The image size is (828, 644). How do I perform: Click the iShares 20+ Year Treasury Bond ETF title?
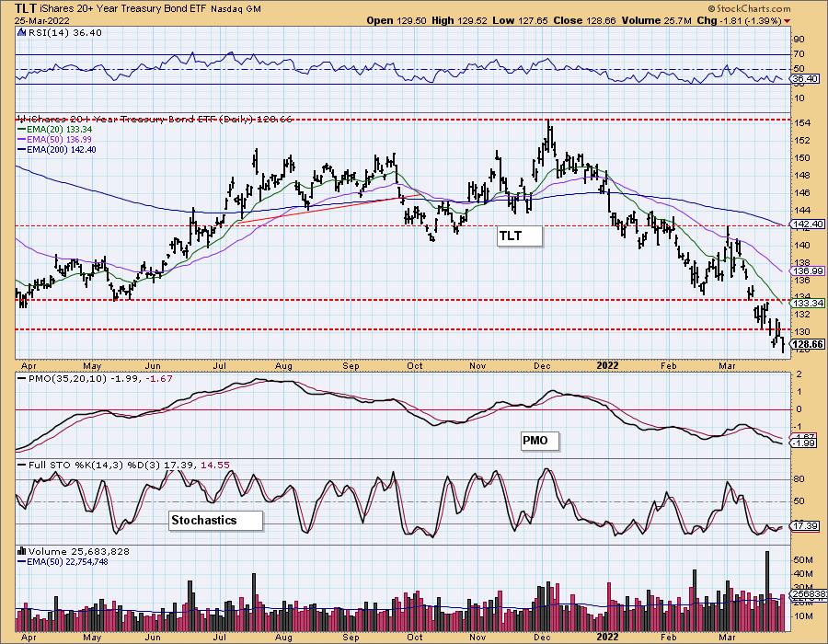(x=123, y=8)
